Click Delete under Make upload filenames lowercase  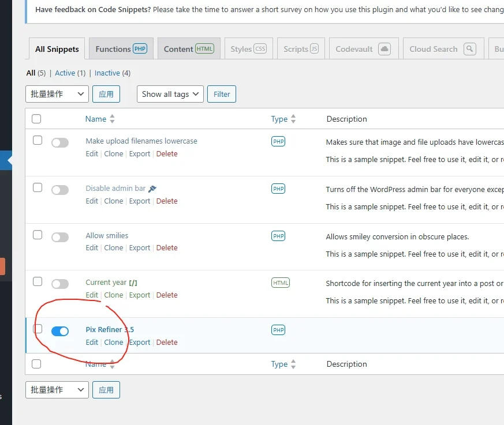[167, 154]
